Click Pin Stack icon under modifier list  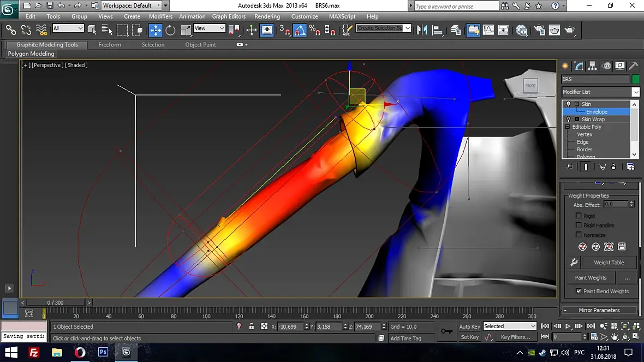tap(569, 167)
